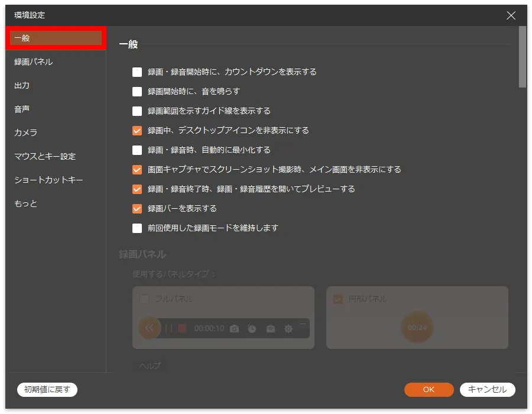Viewport: 532px width, 414px height.
Task: Click the vertical scrollbar thumb
Action: 522,57
